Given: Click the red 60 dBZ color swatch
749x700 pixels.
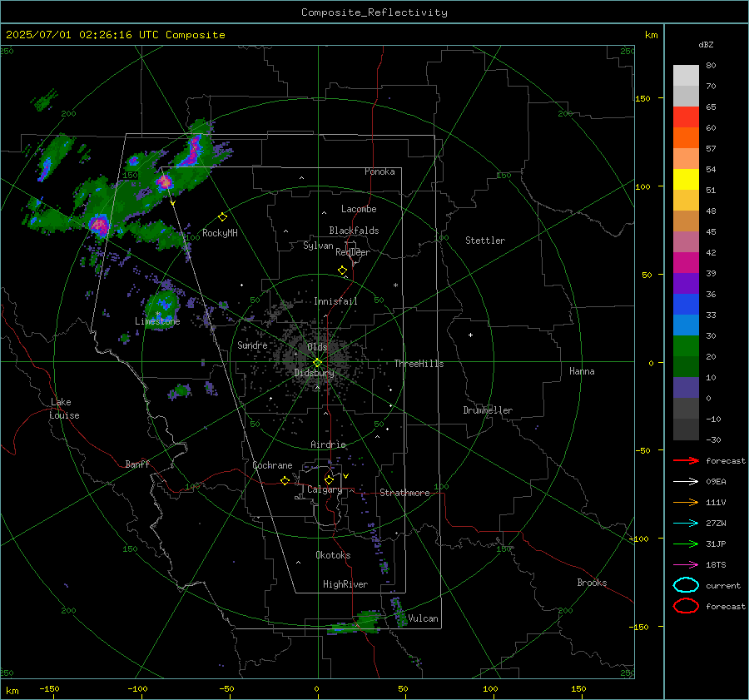Looking at the screenshot, I should [686, 117].
